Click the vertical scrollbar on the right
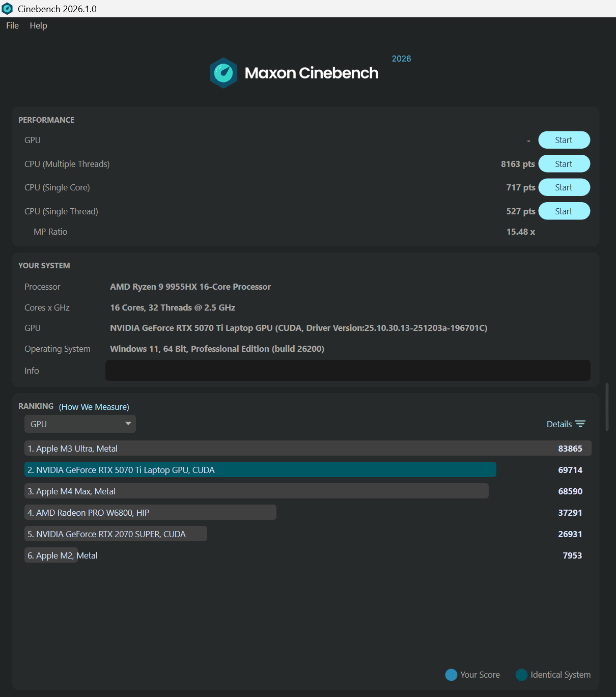The height and width of the screenshot is (697, 616). coord(607,407)
